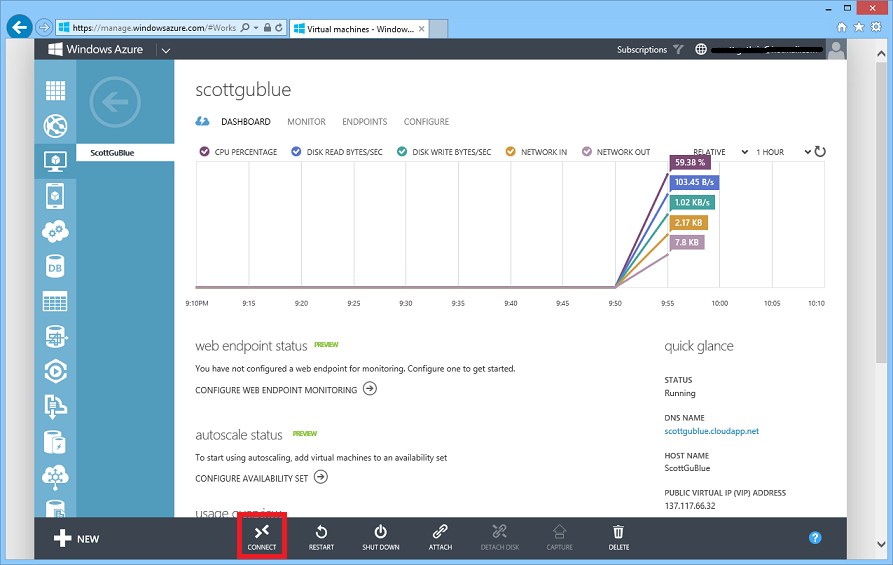The width and height of the screenshot is (893, 565).
Task: Click the Capture icon
Action: 559,532
